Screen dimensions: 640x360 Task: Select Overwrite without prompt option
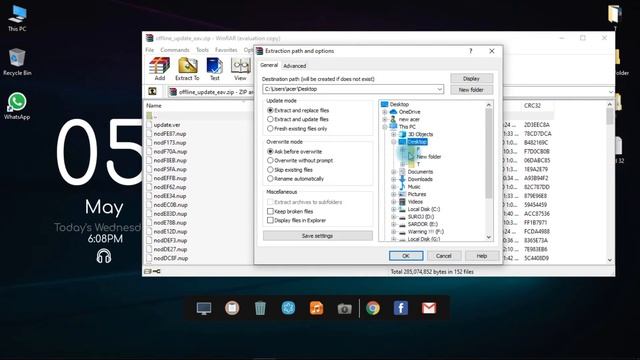click(270, 160)
